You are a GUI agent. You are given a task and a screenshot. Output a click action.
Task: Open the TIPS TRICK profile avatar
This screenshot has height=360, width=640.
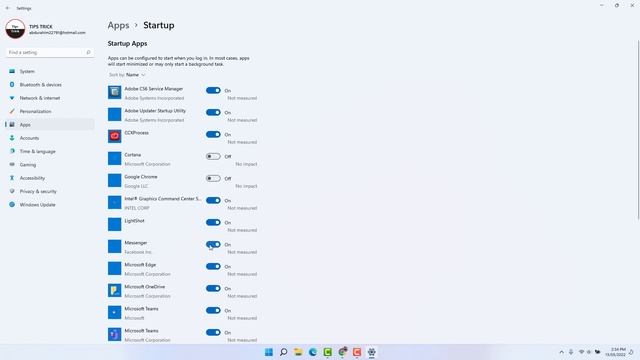click(x=15, y=29)
